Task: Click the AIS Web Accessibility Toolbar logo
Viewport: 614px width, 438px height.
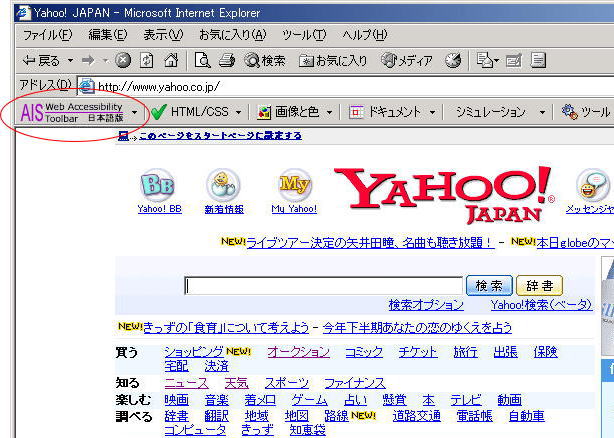Action: pos(72,112)
